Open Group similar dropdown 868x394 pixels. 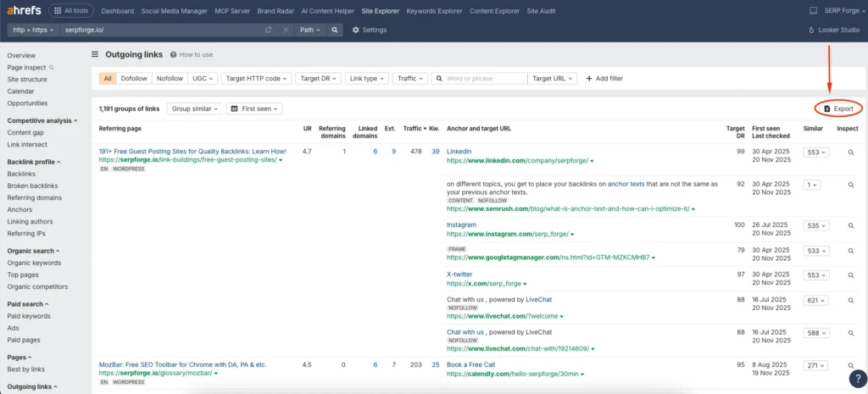(x=195, y=109)
